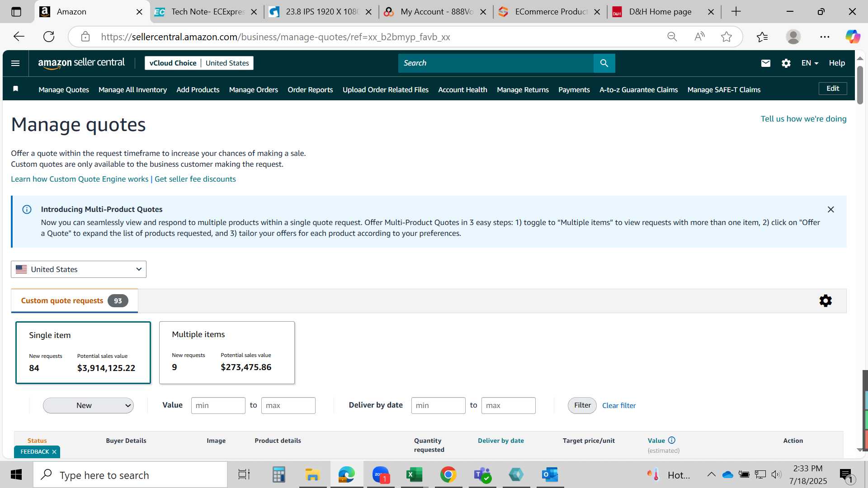Click the page vertical scrollbar thumb
The width and height of the screenshot is (868, 488).
[860, 85]
